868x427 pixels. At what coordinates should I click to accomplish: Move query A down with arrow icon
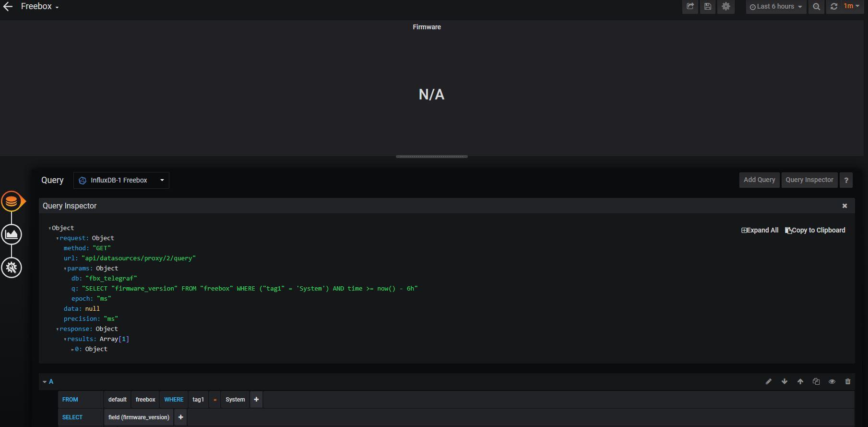(x=785, y=381)
